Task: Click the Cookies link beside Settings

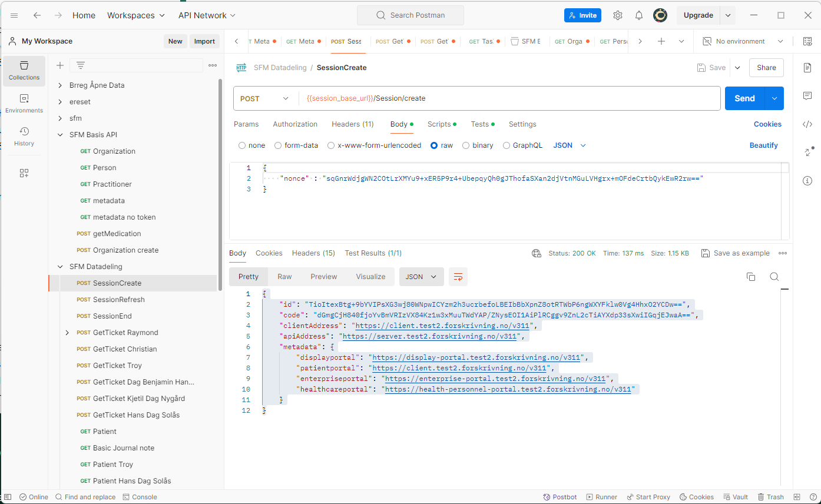Action: tap(767, 124)
